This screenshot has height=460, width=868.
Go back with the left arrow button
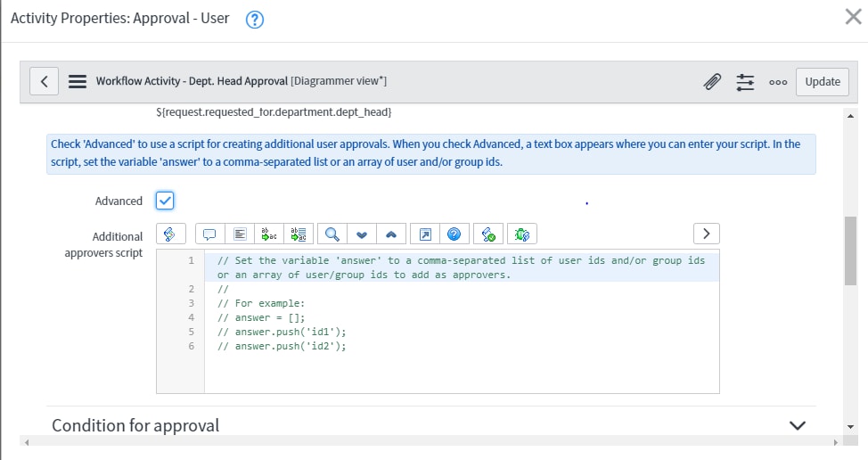(x=45, y=81)
